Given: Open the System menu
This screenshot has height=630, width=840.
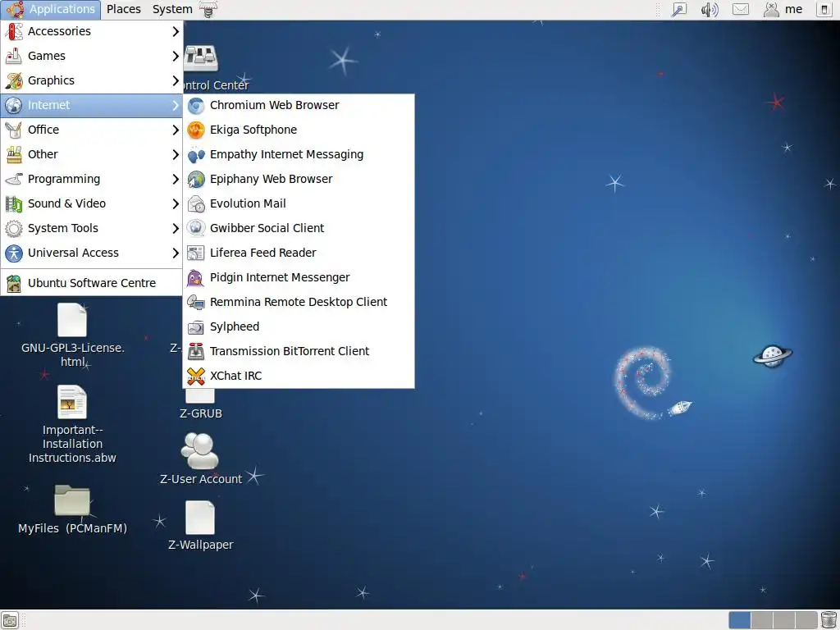Looking at the screenshot, I should [172, 10].
